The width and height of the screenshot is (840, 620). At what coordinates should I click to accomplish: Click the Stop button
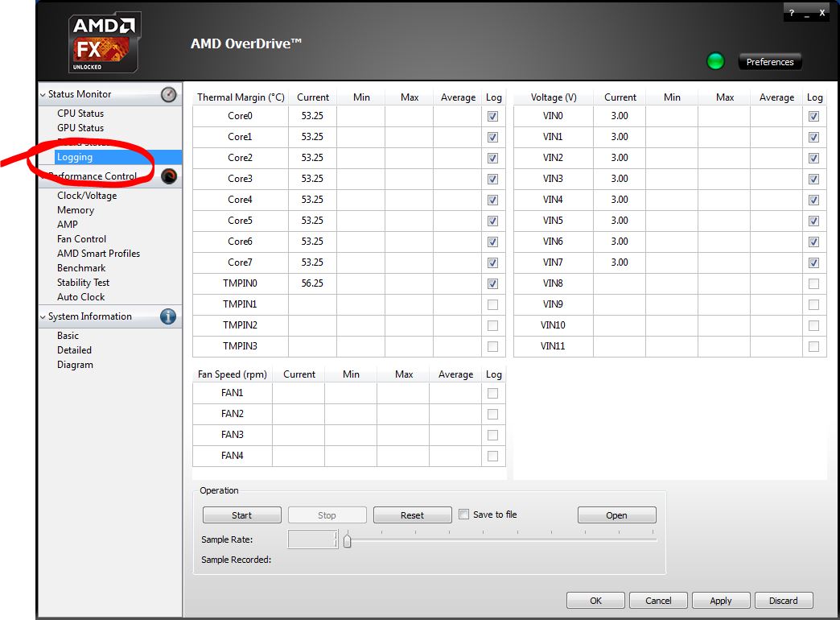(327, 515)
